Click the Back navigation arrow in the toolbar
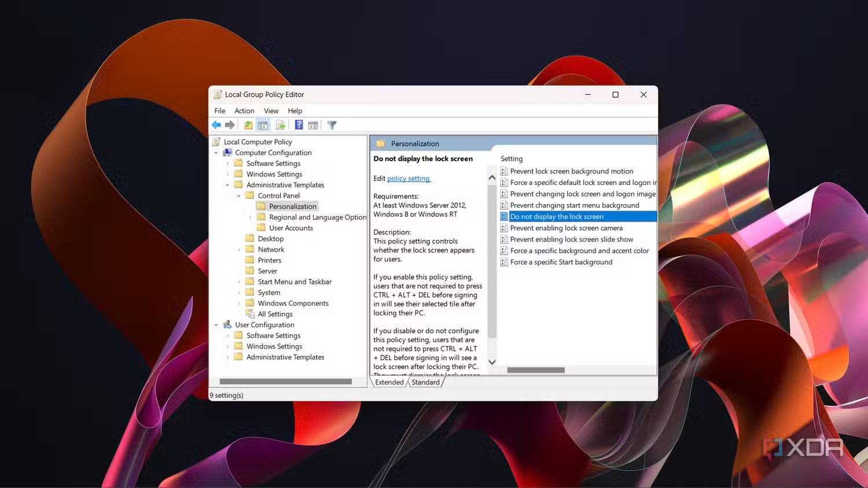868x488 pixels. point(216,124)
